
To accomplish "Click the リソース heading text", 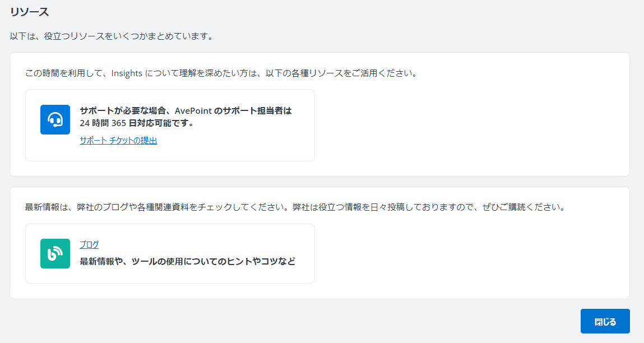I will click(30, 12).
